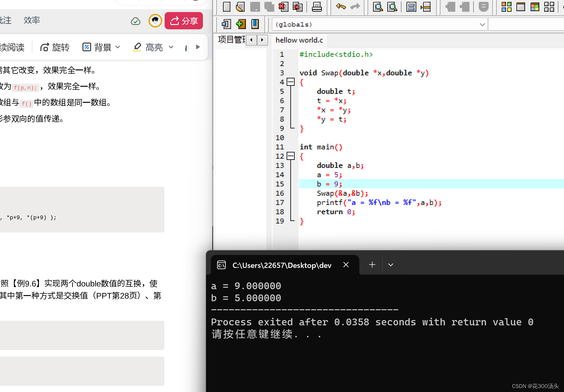
Task: Click the 分享 share button
Action: [x=183, y=21]
